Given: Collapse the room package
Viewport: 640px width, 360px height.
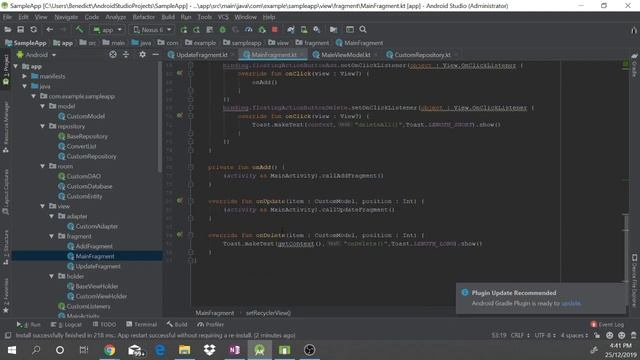Looking at the screenshot, I should coord(42,166).
